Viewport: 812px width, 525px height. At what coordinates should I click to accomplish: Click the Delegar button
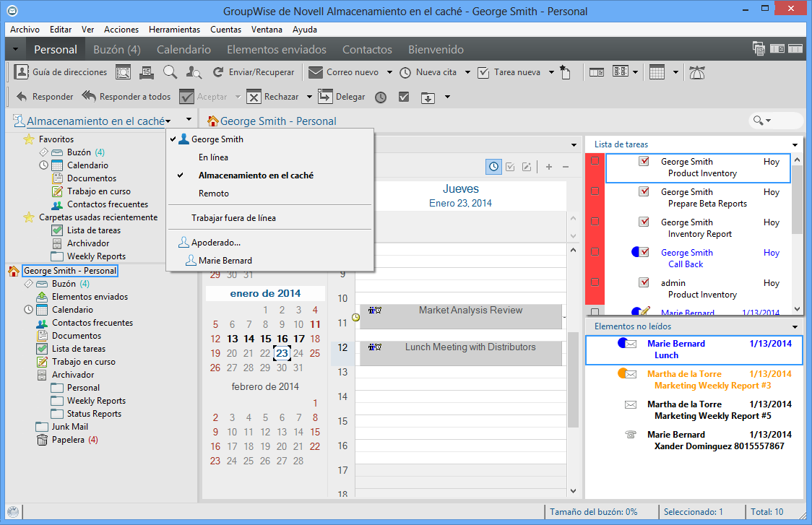pos(341,97)
